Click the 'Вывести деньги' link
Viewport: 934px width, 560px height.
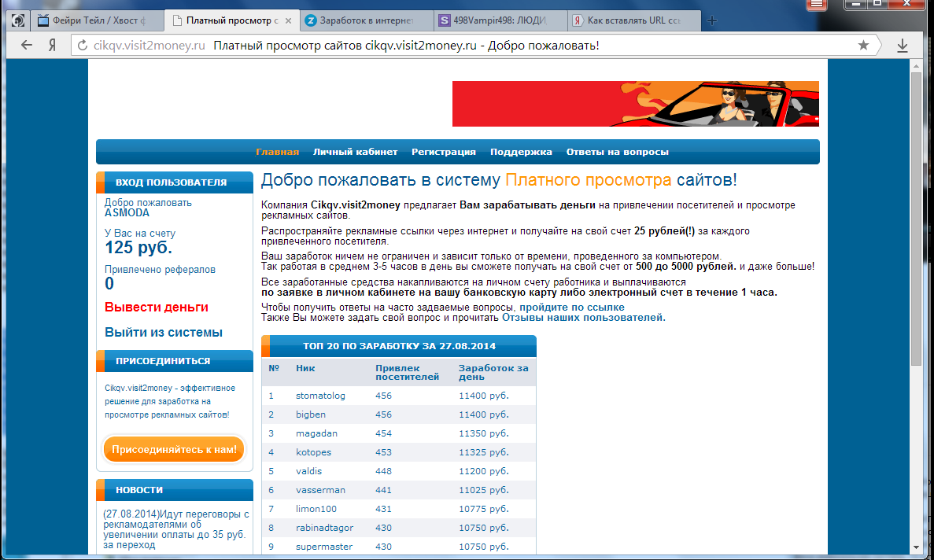[x=156, y=307]
